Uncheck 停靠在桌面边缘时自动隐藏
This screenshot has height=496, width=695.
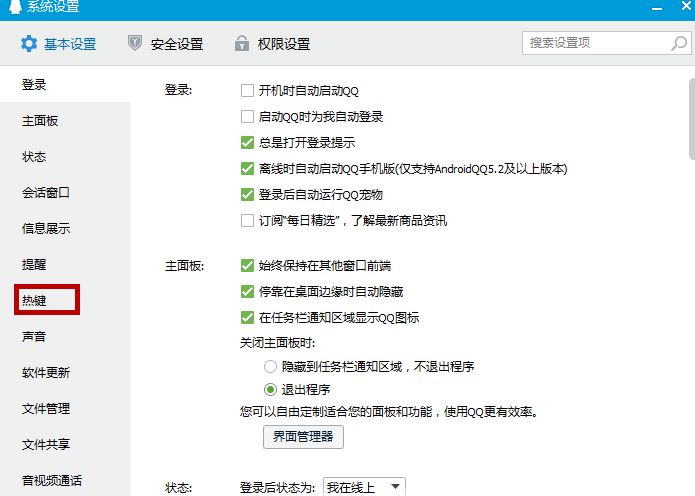tap(247, 291)
